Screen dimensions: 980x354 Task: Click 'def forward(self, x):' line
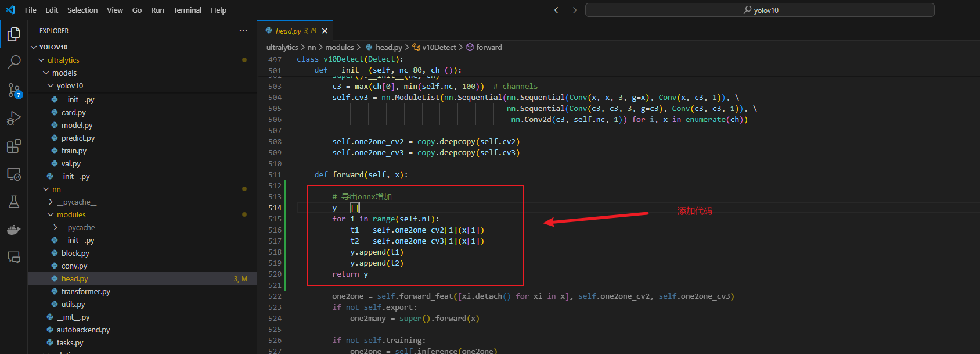point(361,174)
